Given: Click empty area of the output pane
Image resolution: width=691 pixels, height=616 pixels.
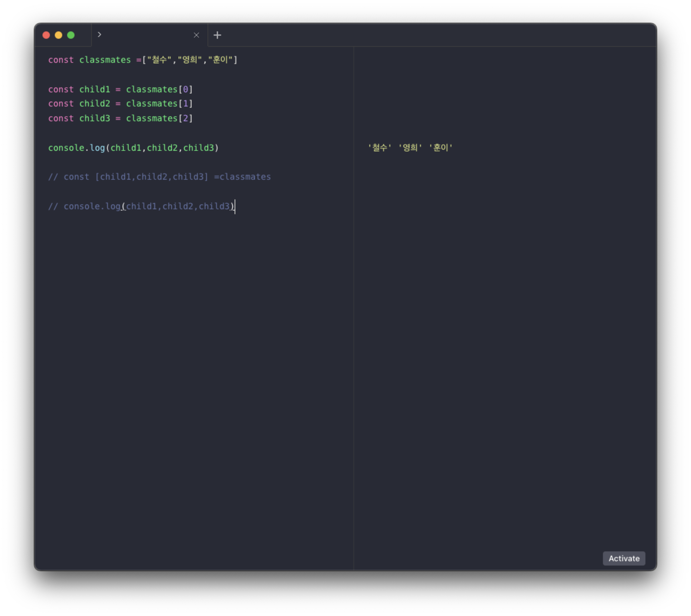Looking at the screenshot, I should pyautogui.click(x=505, y=338).
